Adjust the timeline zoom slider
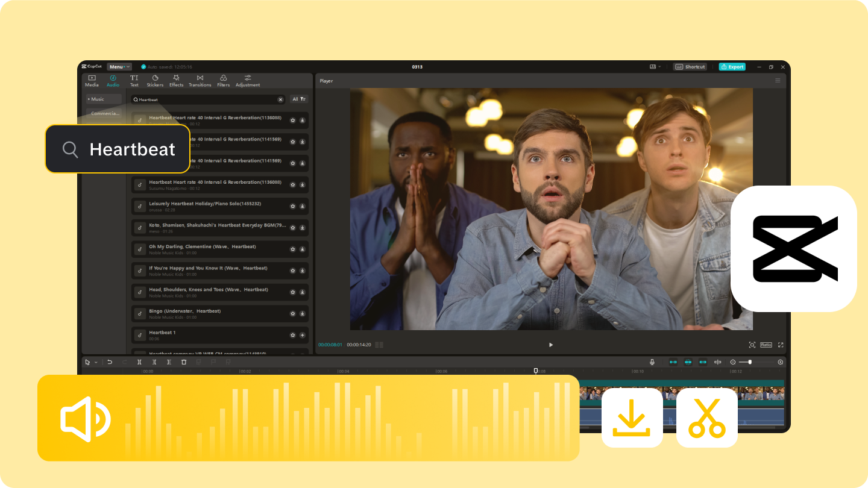The height and width of the screenshot is (488, 868). tap(750, 362)
